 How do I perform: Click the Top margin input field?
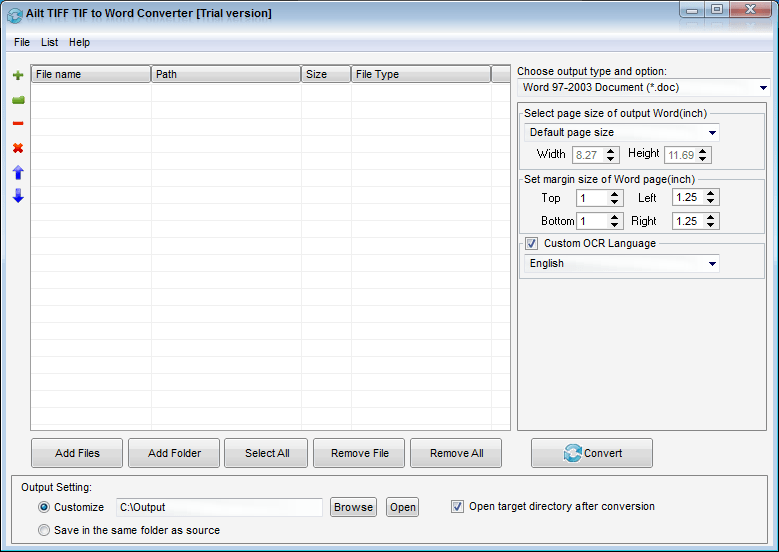[592, 198]
